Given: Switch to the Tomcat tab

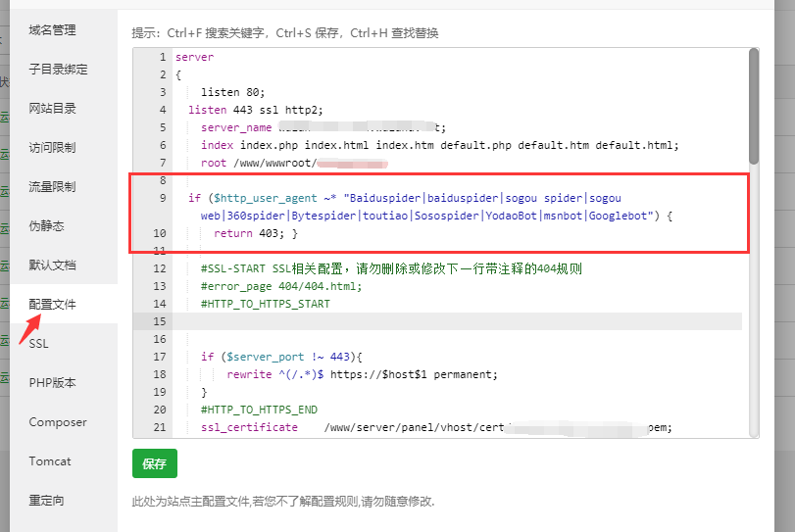Looking at the screenshot, I should point(50,461).
